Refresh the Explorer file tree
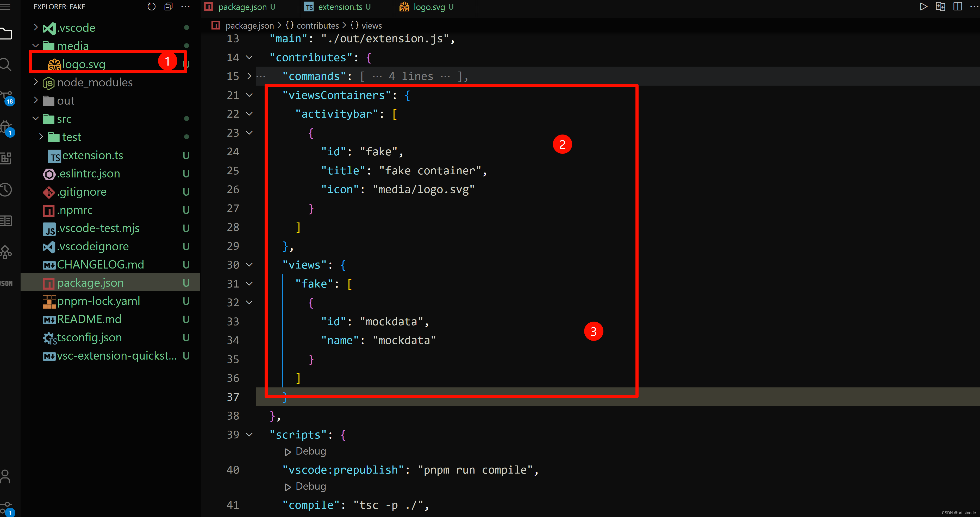This screenshot has width=980, height=517. coord(151,7)
